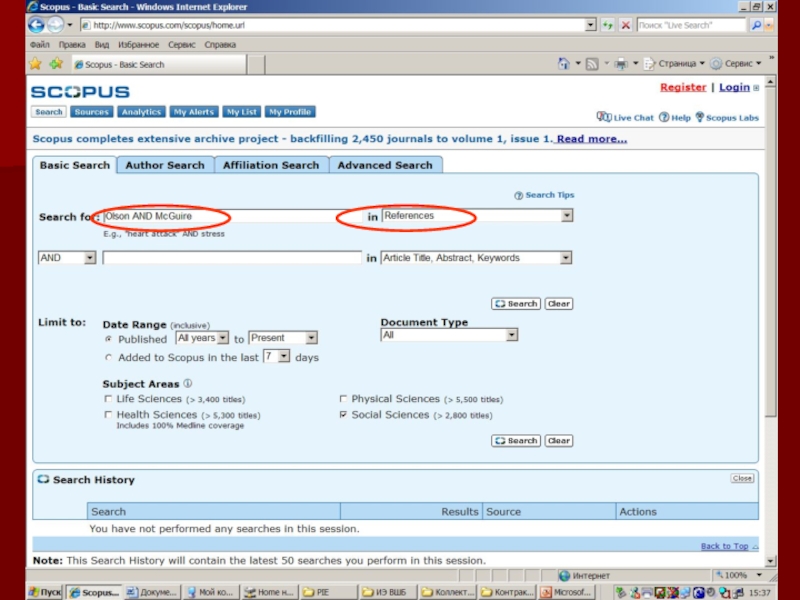
Task: Check the Physical Sciences checkbox
Action: click(x=343, y=398)
